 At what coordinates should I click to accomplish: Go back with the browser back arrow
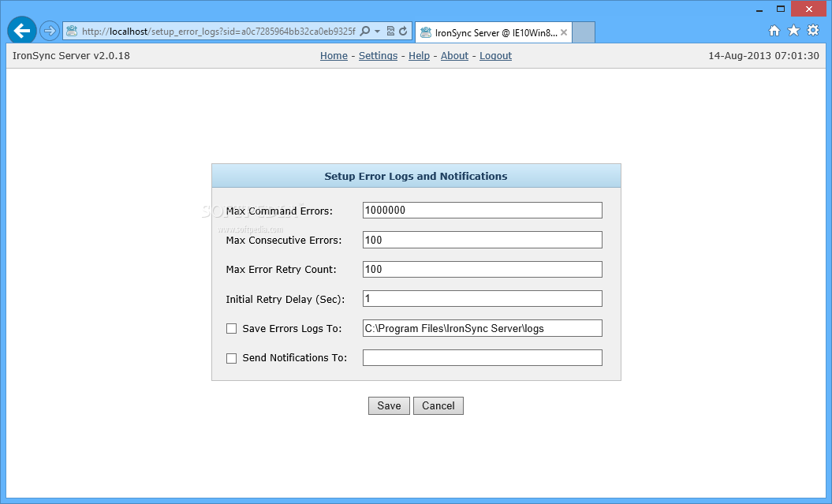click(22, 31)
